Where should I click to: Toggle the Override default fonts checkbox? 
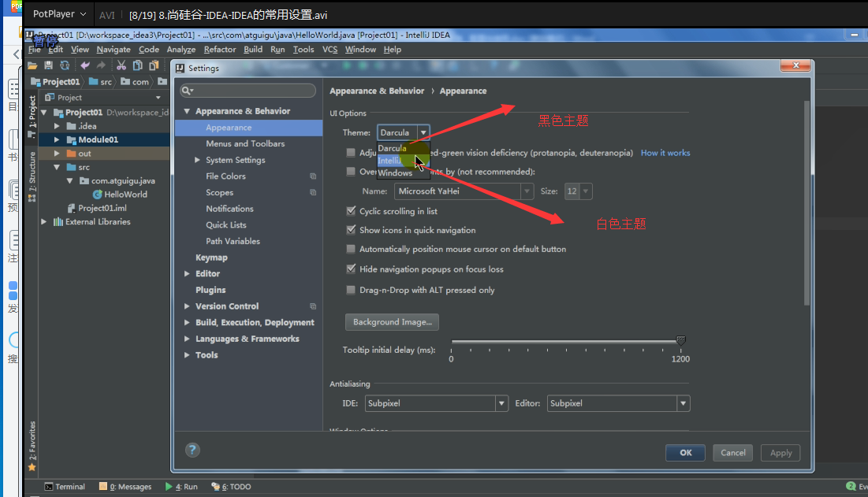(x=351, y=172)
